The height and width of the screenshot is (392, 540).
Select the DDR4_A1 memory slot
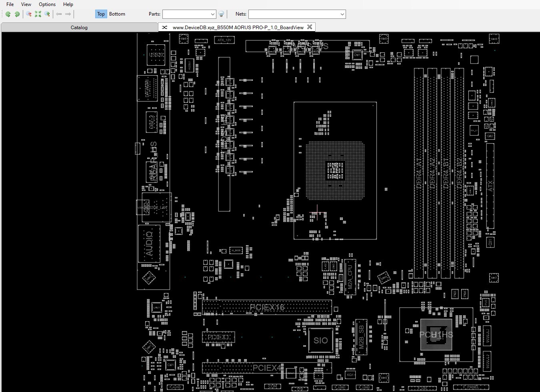coord(419,173)
